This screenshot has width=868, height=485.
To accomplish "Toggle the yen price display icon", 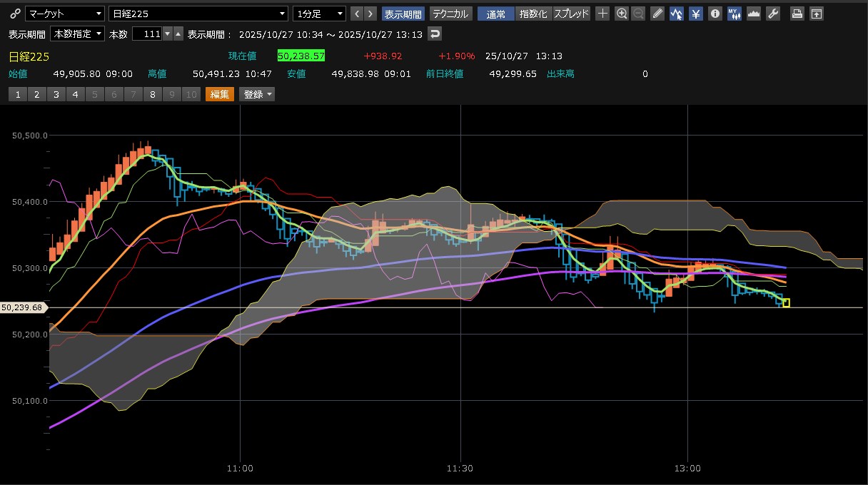I will pos(695,14).
